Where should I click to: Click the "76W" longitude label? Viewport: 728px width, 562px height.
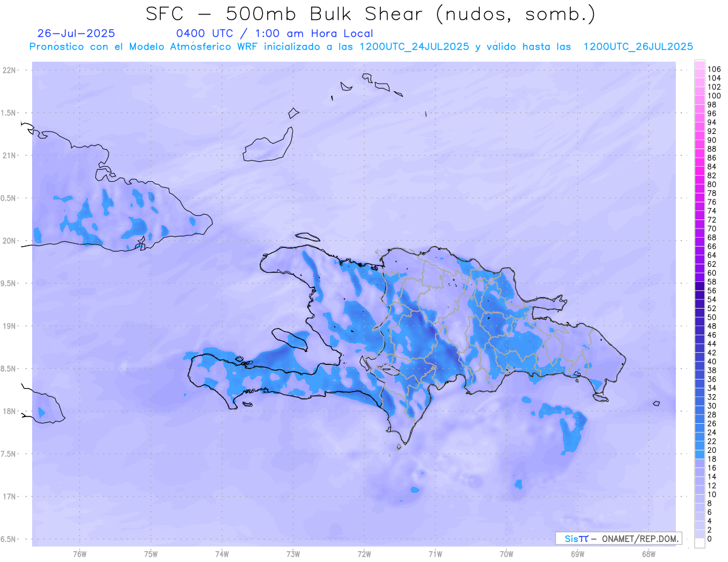pos(79,554)
